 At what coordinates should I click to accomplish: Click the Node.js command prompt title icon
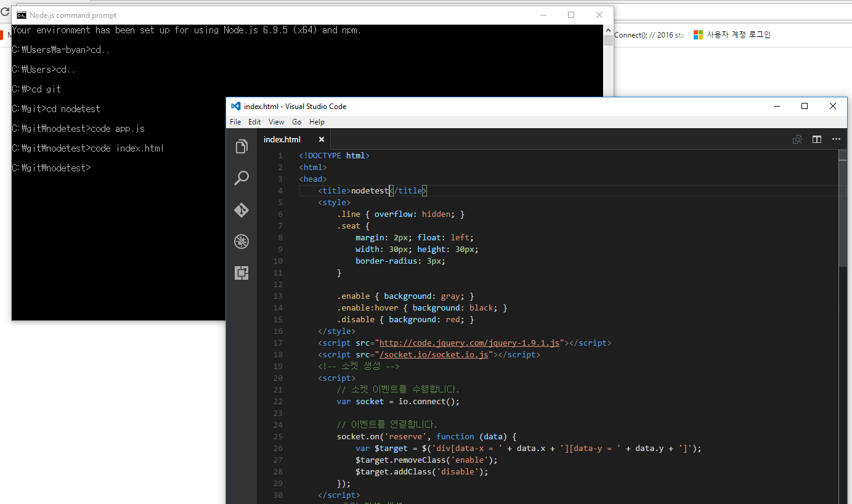tap(21, 15)
